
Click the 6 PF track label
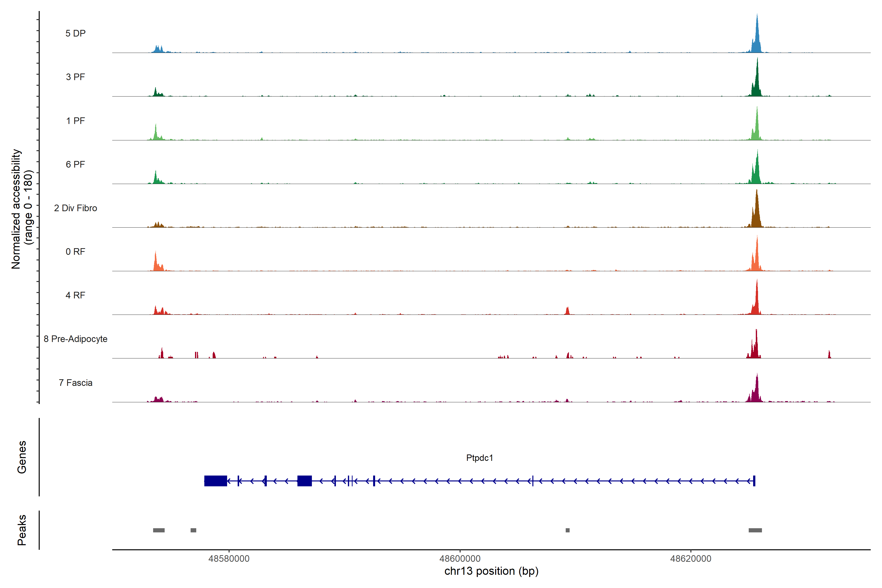[75, 164]
